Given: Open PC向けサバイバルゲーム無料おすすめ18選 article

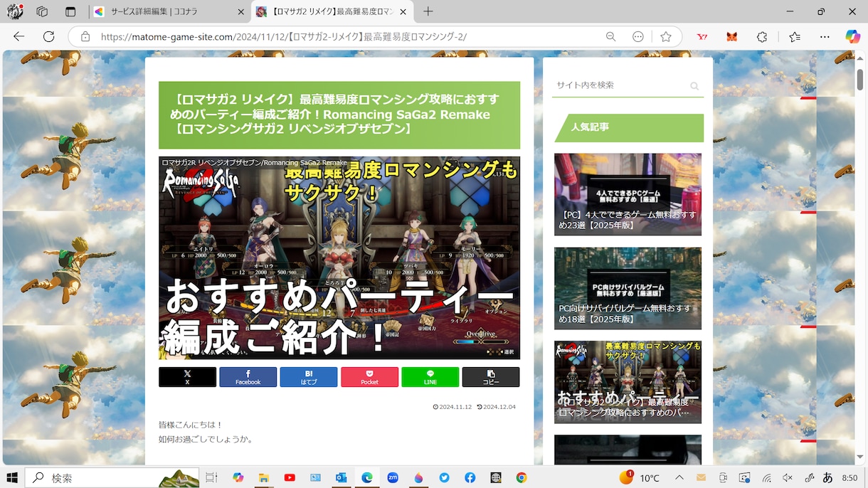Looking at the screenshot, I should 628,288.
